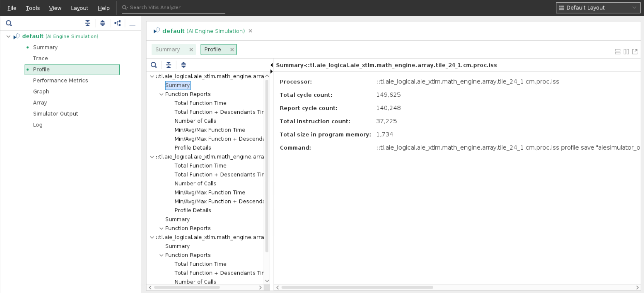644x293 pixels.
Task: Split the view horizontally with the stacked layout icon
Action: coord(617,52)
